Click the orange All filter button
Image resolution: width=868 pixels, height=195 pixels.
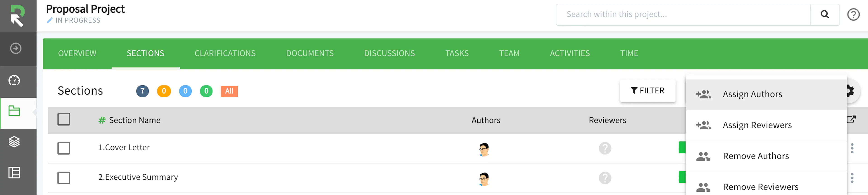pos(229,91)
